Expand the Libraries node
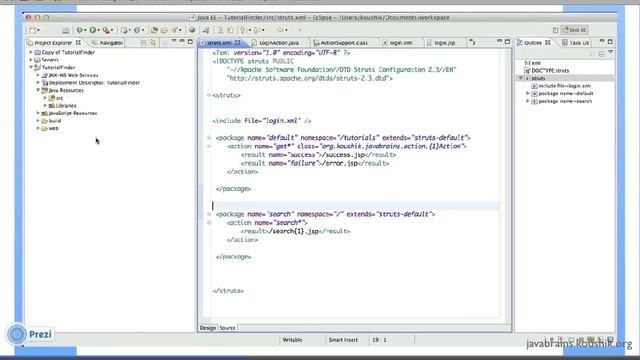640x360 pixels. tap(45, 106)
